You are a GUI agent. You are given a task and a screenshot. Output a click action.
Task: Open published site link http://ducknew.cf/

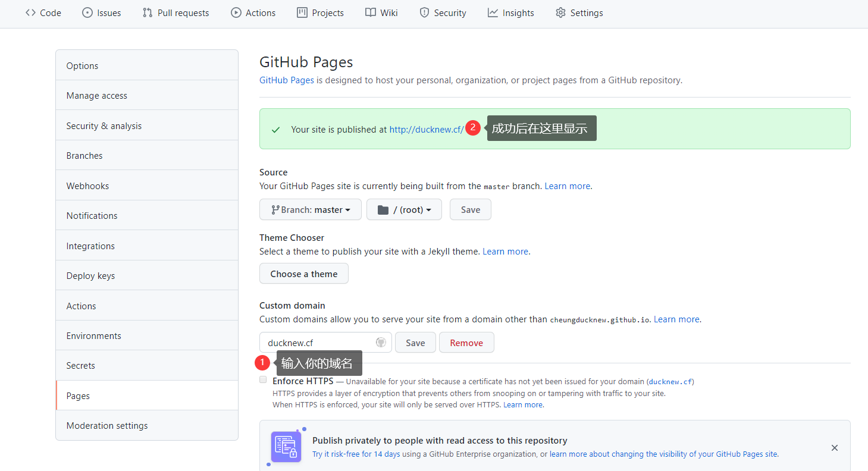point(427,129)
